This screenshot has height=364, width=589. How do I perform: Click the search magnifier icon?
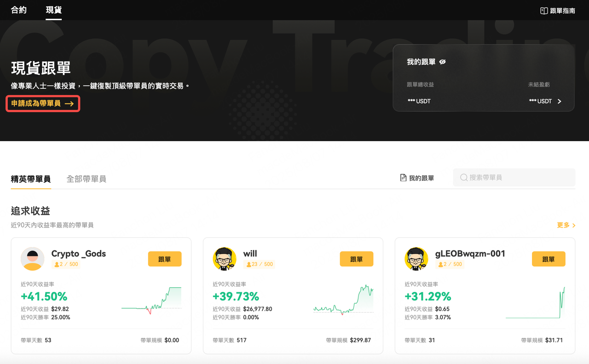pyautogui.click(x=464, y=177)
